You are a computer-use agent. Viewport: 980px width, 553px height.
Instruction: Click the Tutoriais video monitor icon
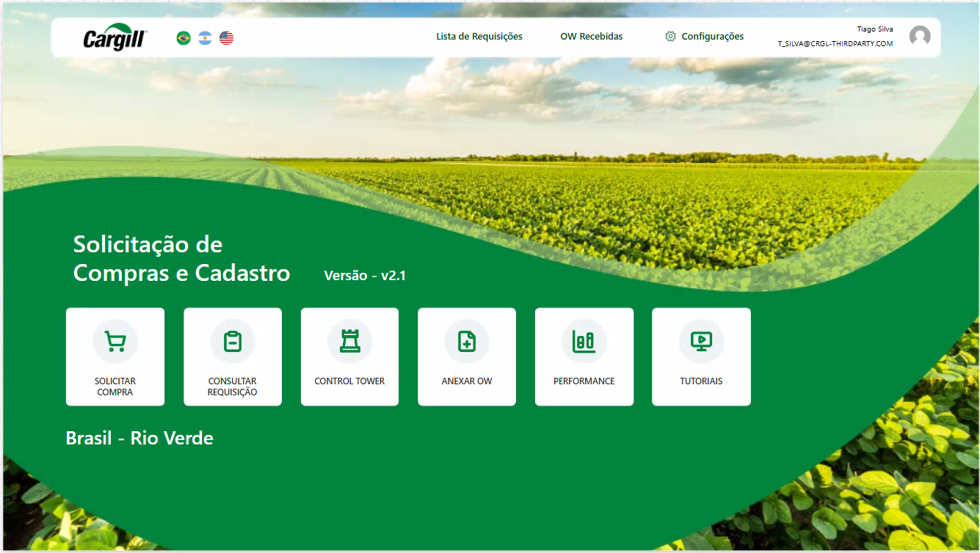[701, 342]
